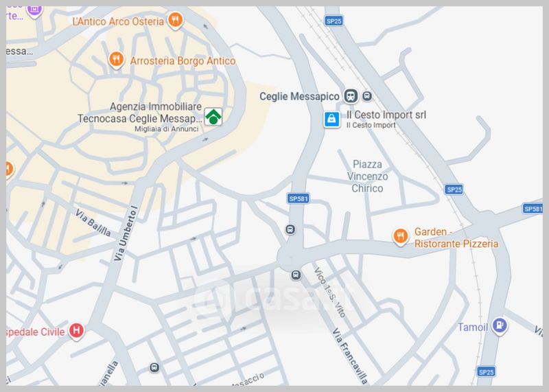Click the bus stop icon near Vico 1° S. Vito

tap(296, 275)
